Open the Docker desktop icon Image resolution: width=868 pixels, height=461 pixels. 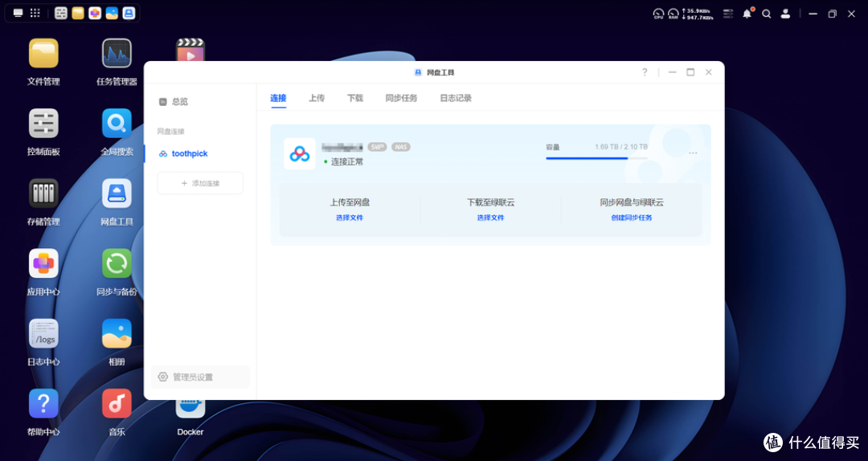point(190,410)
